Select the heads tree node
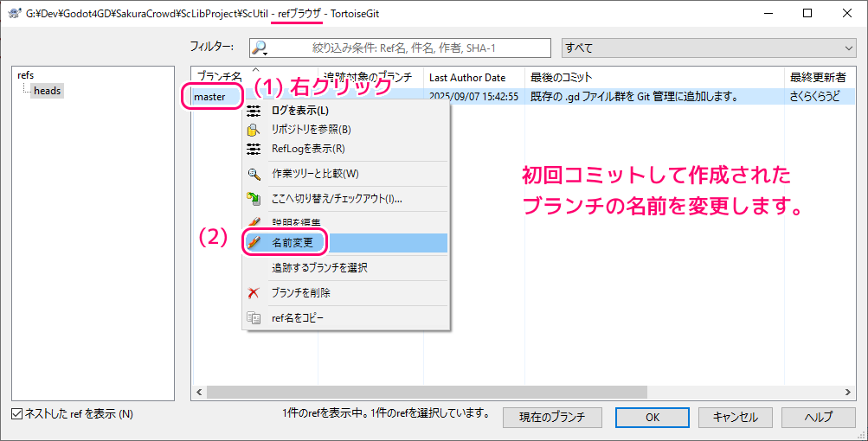868x441 pixels. tap(47, 91)
